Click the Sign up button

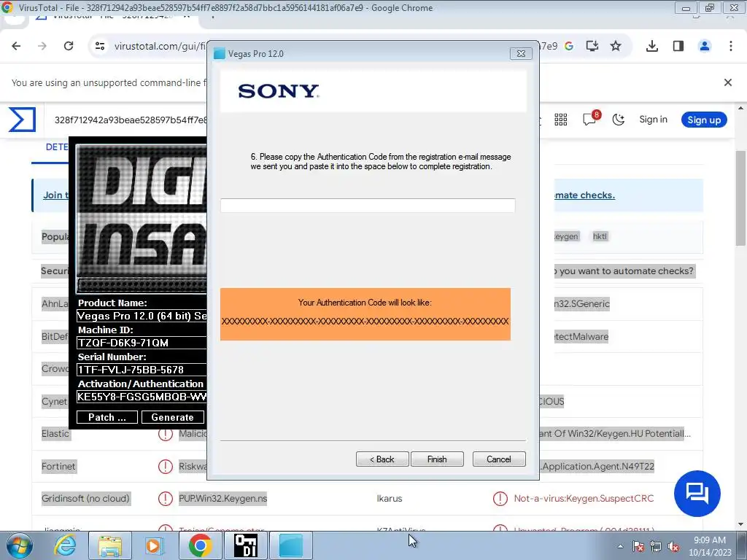704,120
